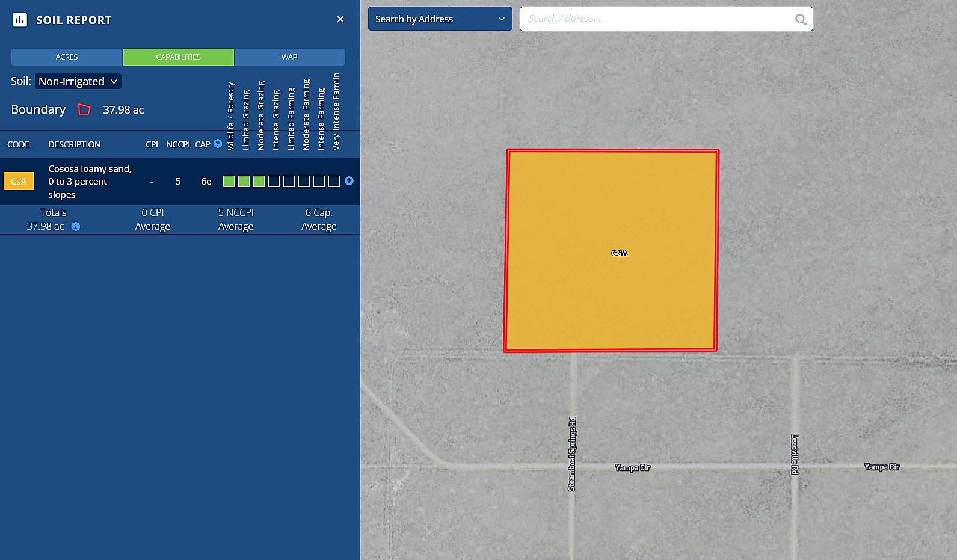957x560 pixels.
Task: Switch to the WAPI tab
Action: pos(290,57)
